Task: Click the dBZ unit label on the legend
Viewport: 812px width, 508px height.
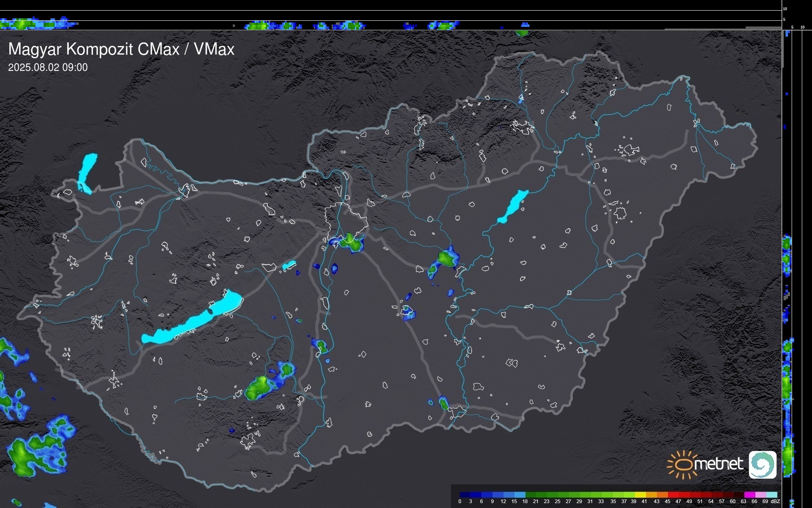Action: tap(775, 501)
